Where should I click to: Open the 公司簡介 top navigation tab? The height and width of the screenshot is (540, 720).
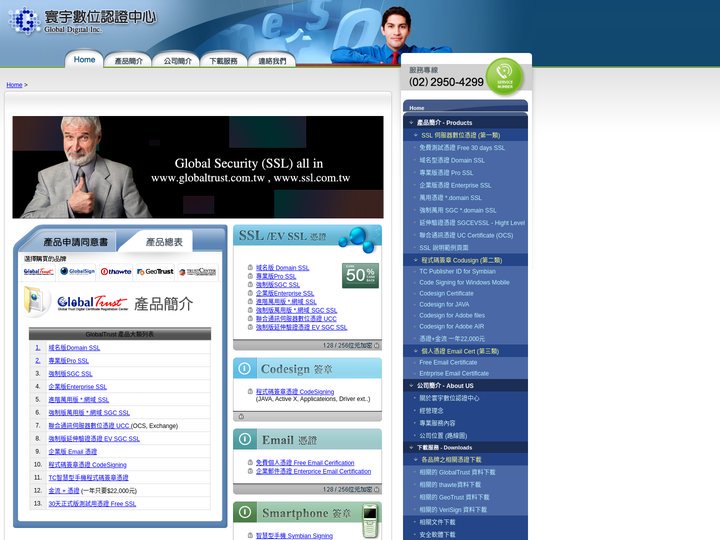pos(177,61)
